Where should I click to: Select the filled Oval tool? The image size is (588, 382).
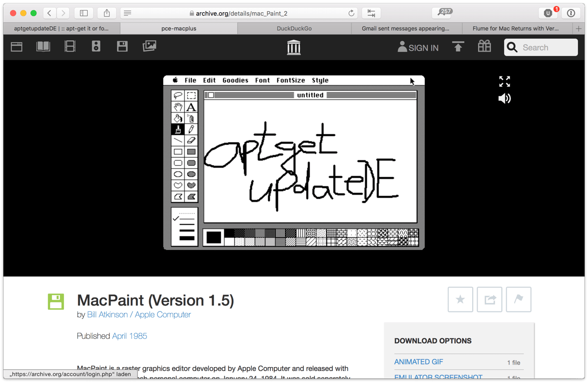tap(191, 174)
